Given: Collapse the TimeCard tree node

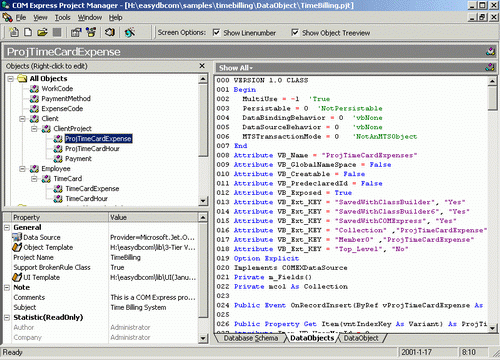Looking at the screenshot, I should [34, 179].
